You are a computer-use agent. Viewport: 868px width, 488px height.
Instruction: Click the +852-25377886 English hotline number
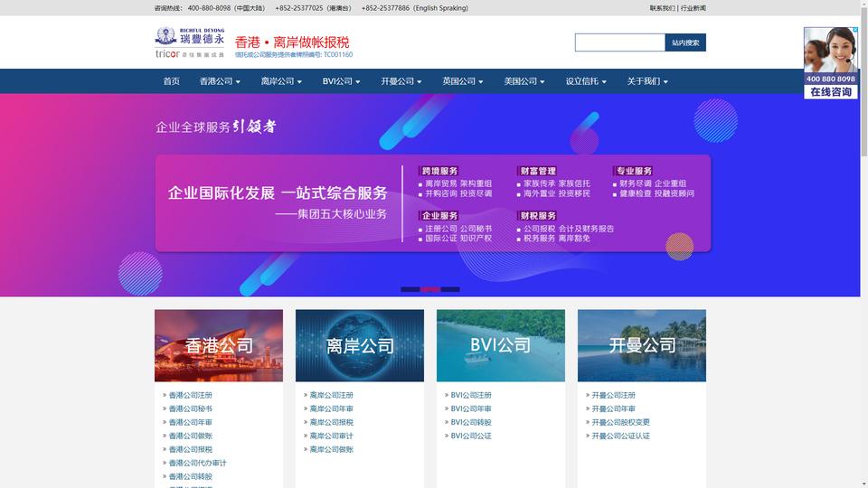click(385, 8)
